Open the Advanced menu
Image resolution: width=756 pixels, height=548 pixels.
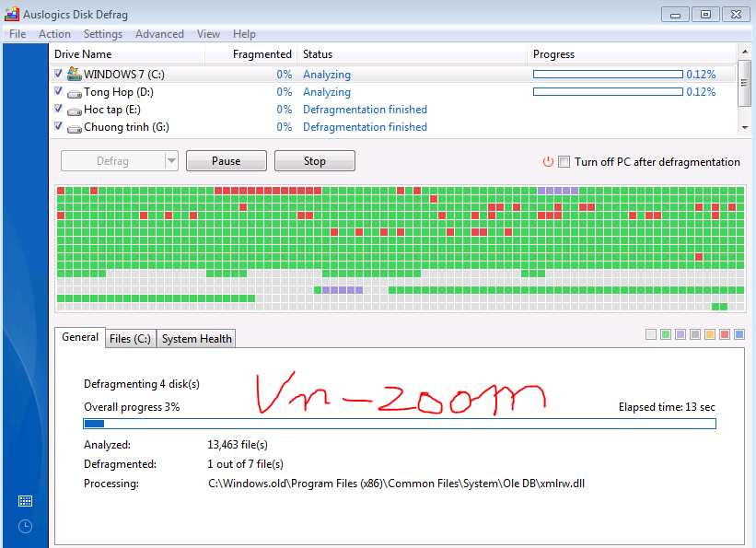click(159, 34)
